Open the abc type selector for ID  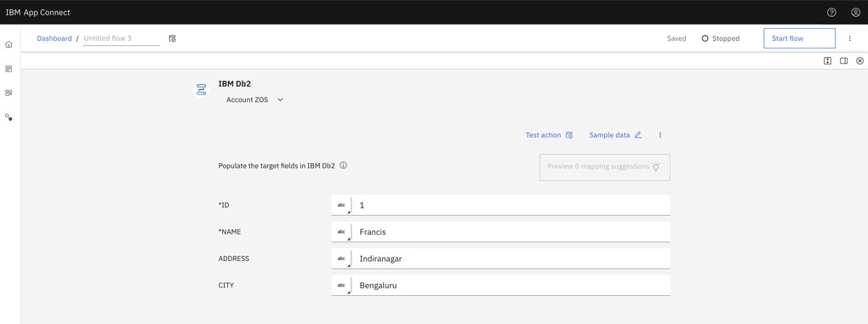tap(341, 205)
